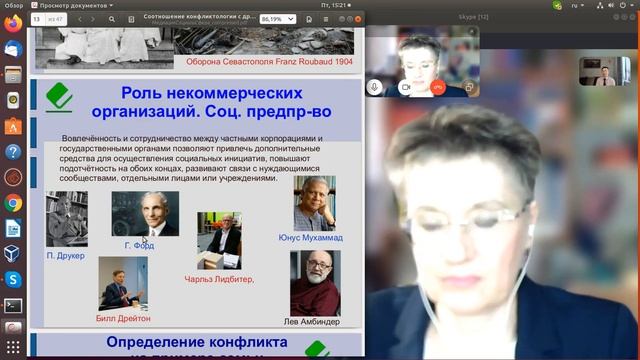Click the green checkmark tray indicator
The image size is (640, 360).
(x=557, y=5)
